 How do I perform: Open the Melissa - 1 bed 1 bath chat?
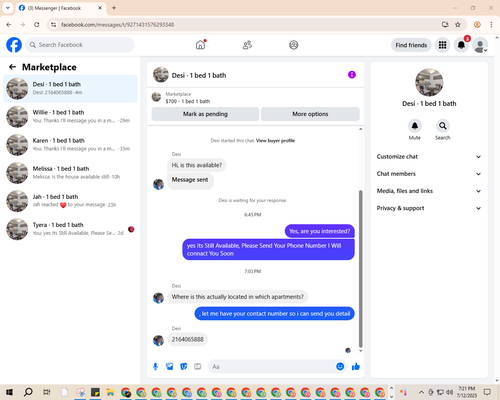(x=70, y=173)
